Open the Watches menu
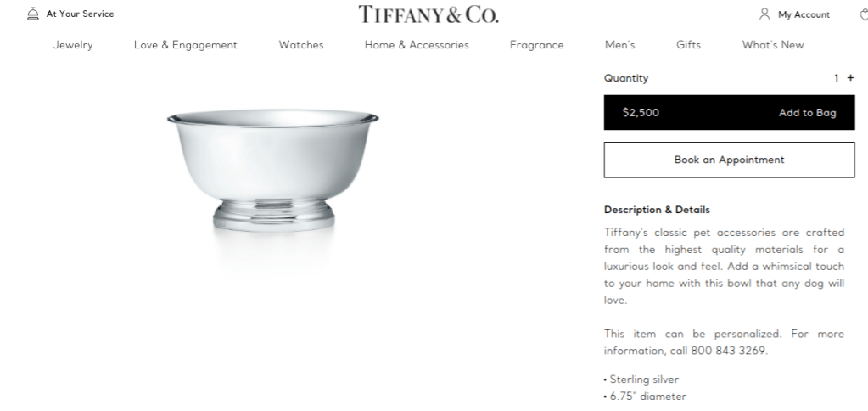This screenshot has height=411, width=868. pos(301,45)
